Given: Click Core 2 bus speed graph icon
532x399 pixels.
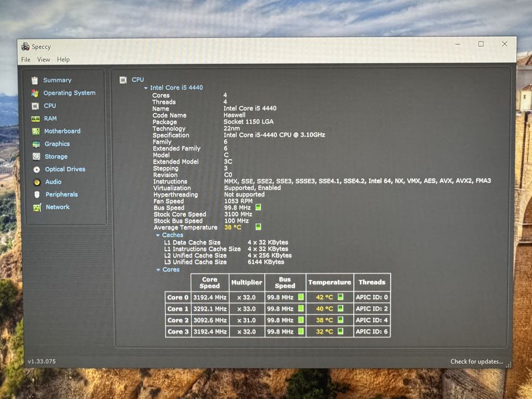Looking at the screenshot, I should (300, 320).
